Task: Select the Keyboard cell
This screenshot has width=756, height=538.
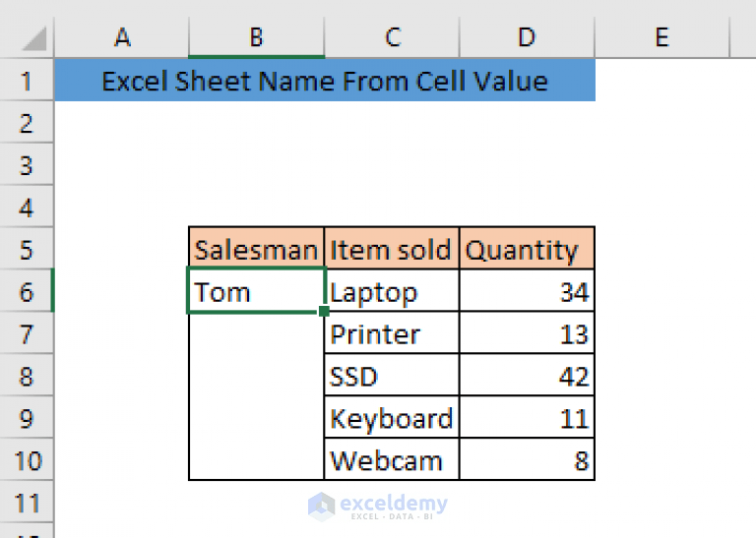Action: tap(392, 418)
